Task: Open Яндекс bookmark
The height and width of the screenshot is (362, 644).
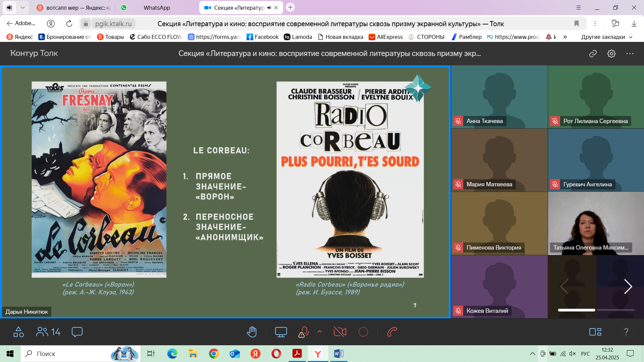Action: [20, 37]
